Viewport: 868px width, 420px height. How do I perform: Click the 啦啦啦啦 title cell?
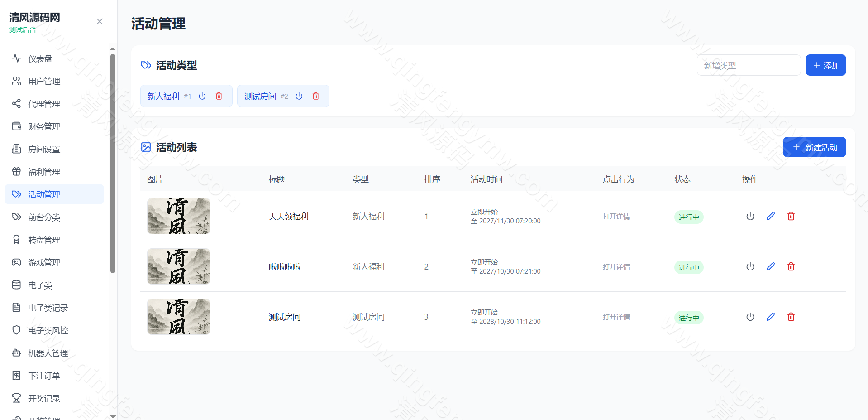pyautogui.click(x=285, y=266)
